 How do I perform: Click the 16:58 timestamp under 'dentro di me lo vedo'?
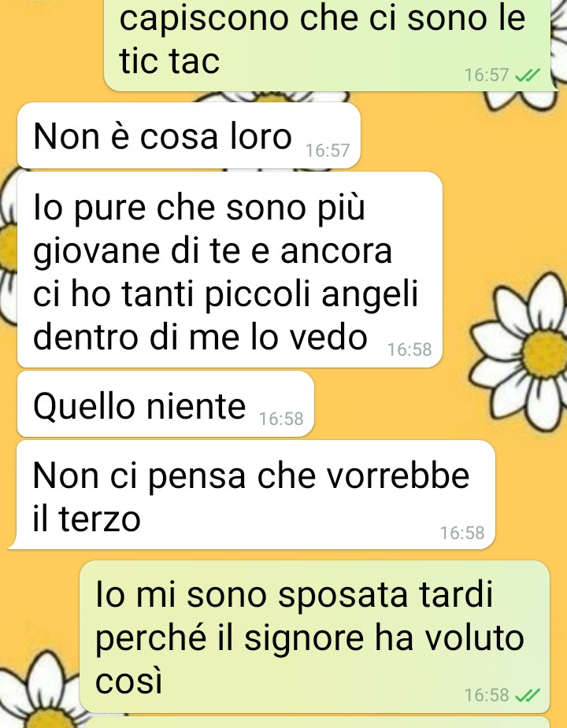(409, 349)
